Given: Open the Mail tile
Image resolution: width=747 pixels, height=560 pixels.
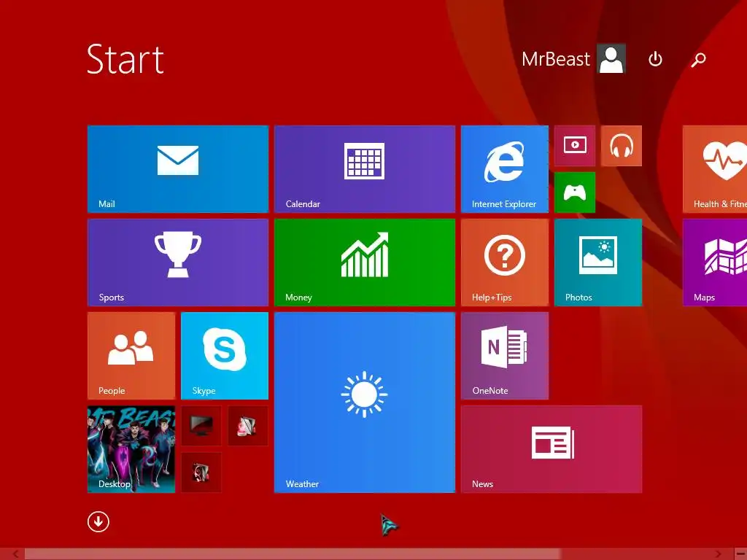Looking at the screenshot, I should click(178, 169).
